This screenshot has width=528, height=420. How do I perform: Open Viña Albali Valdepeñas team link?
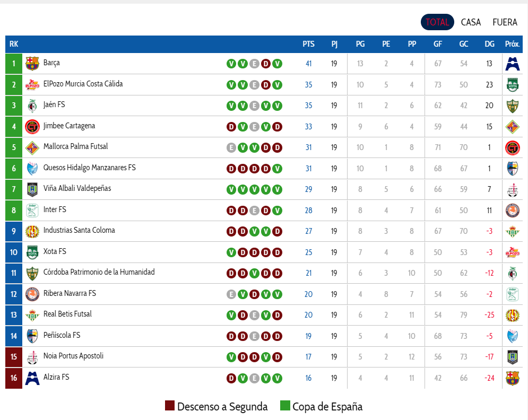tap(77, 188)
